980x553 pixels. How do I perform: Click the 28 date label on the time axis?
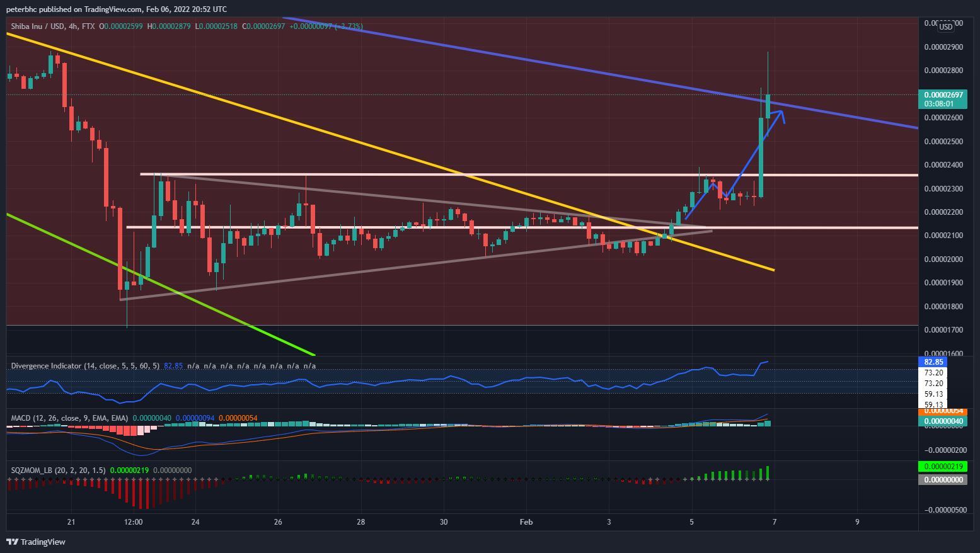coord(361,522)
